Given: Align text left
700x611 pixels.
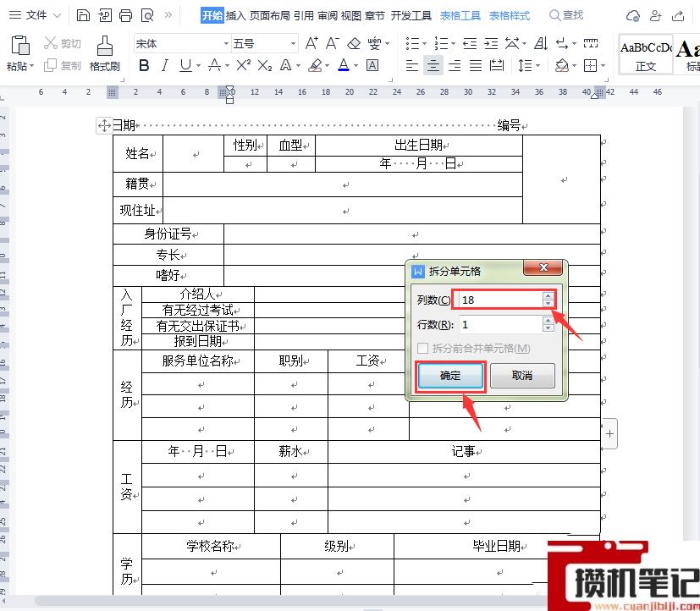Looking at the screenshot, I should coord(411,66).
